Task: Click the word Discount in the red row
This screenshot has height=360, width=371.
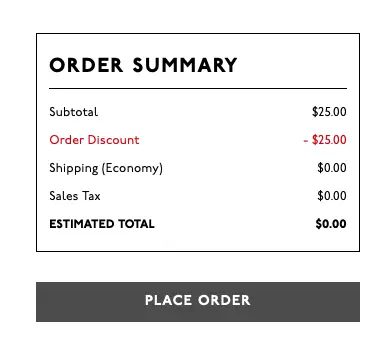Action: [x=113, y=140]
